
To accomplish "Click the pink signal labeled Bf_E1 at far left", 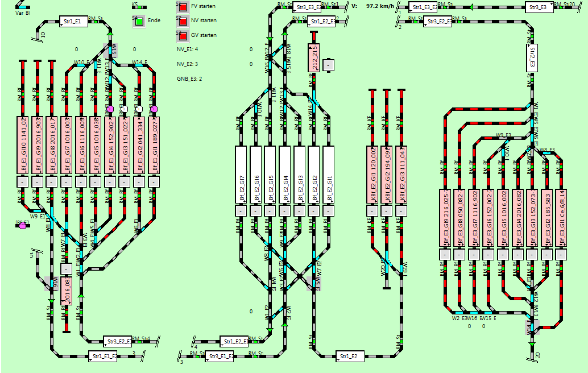I will coord(23,226).
